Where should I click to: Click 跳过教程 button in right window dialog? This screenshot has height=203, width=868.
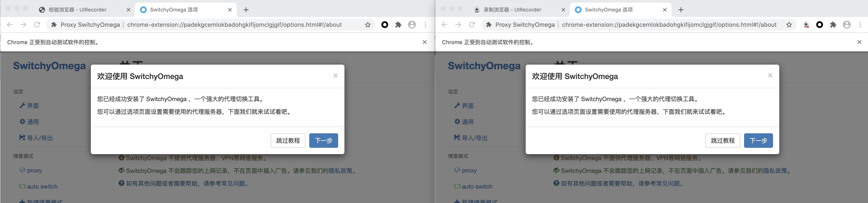tap(722, 141)
